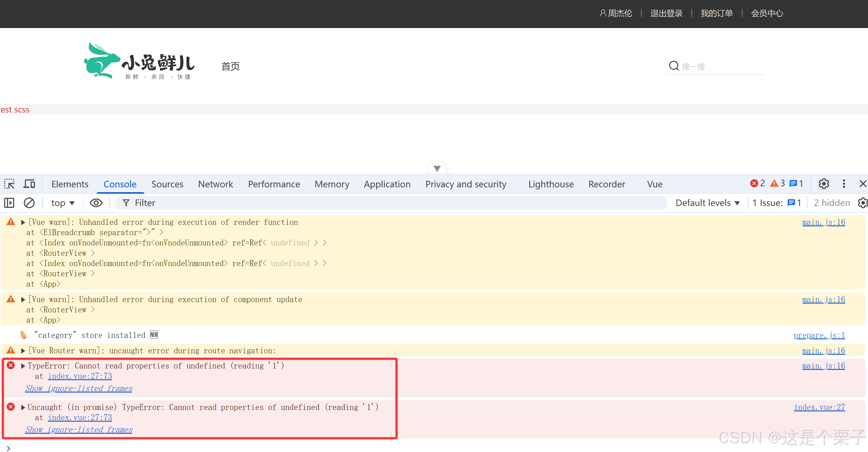Open the DevTools three-dot menu

coord(844,184)
